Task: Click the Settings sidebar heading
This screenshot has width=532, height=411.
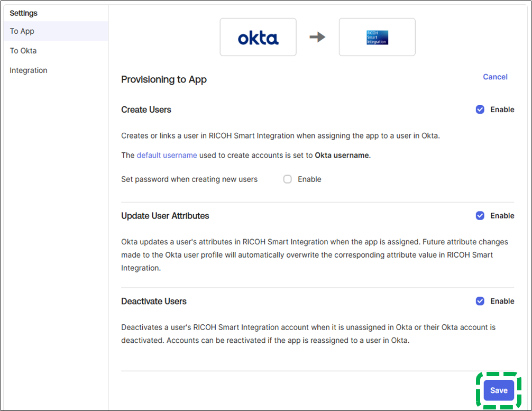Action: click(x=24, y=13)
